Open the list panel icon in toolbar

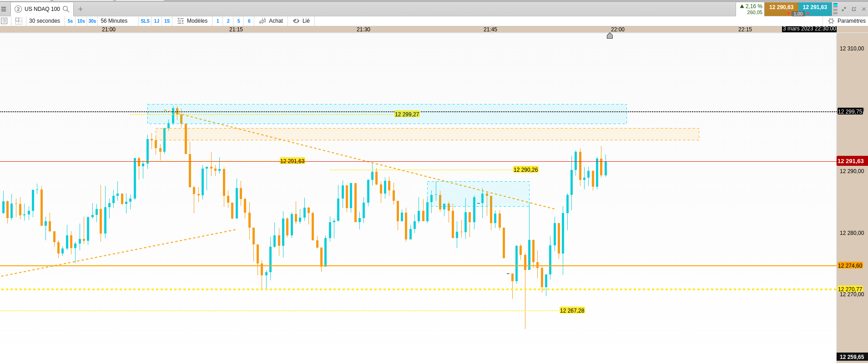(4, 21)
